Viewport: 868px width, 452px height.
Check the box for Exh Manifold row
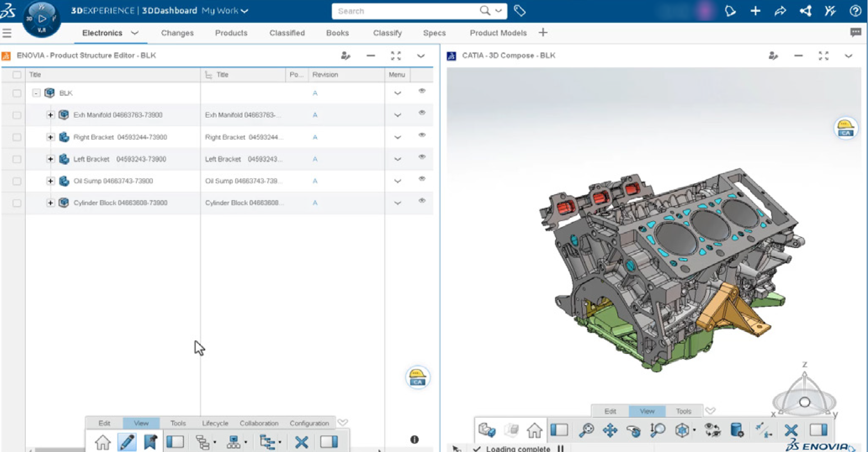17,115
